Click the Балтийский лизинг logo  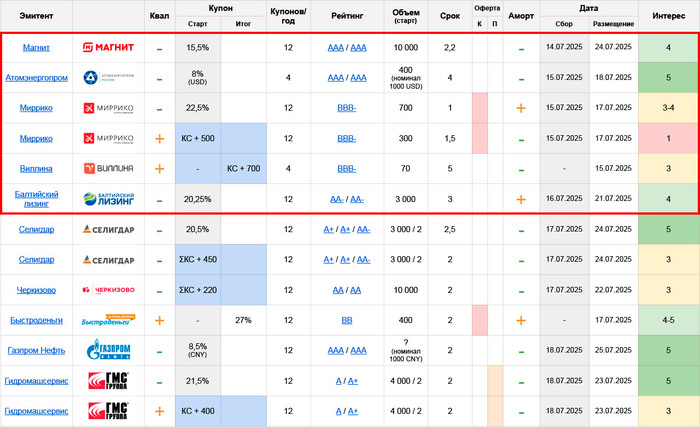(108, 199)
